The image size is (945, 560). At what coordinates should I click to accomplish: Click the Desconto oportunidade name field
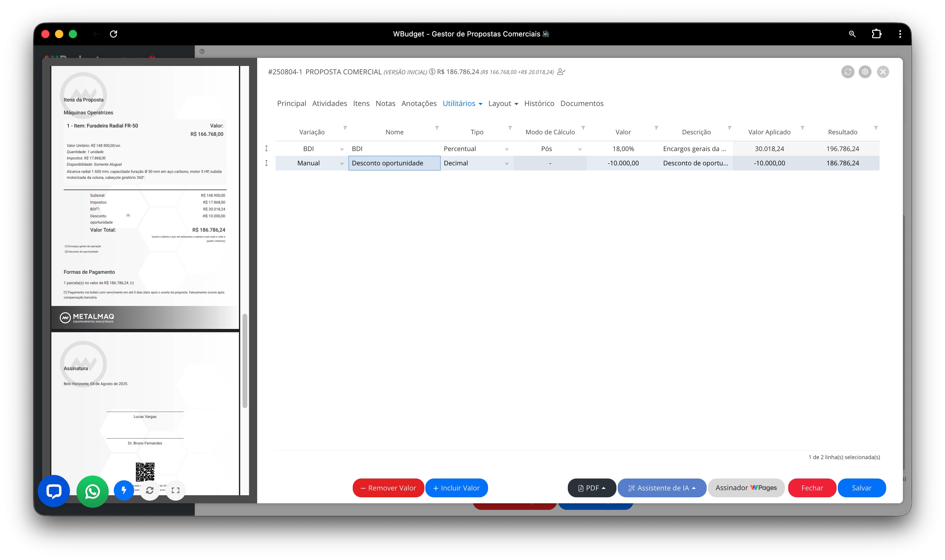[x=394, y=163]
